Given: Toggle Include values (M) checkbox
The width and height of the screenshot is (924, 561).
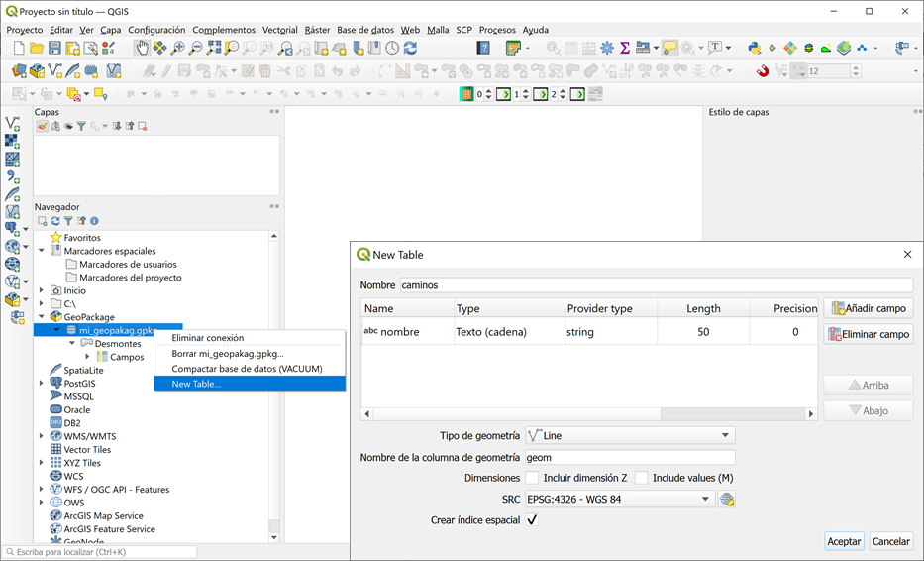Looking at the screenshot, I should point(641,478).
